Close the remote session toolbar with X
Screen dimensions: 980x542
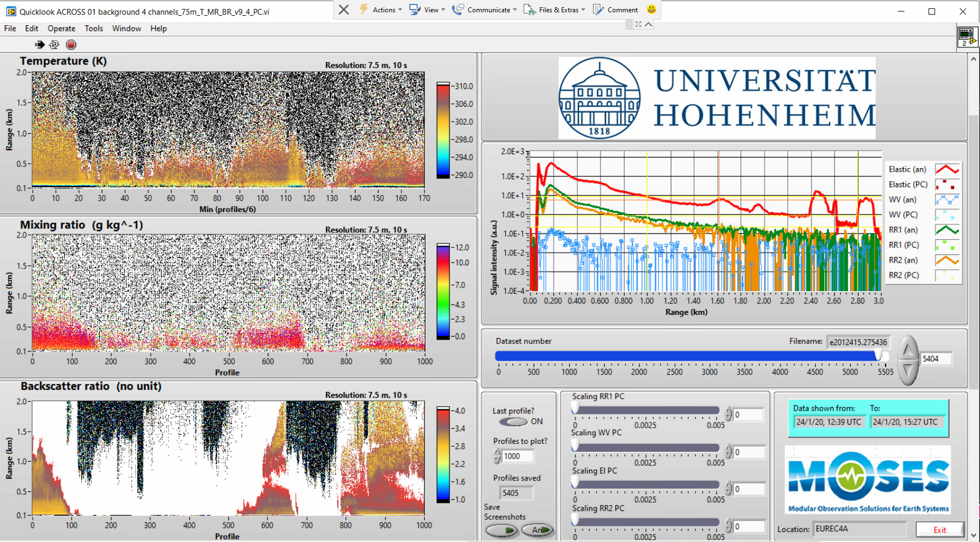(344, 10)
